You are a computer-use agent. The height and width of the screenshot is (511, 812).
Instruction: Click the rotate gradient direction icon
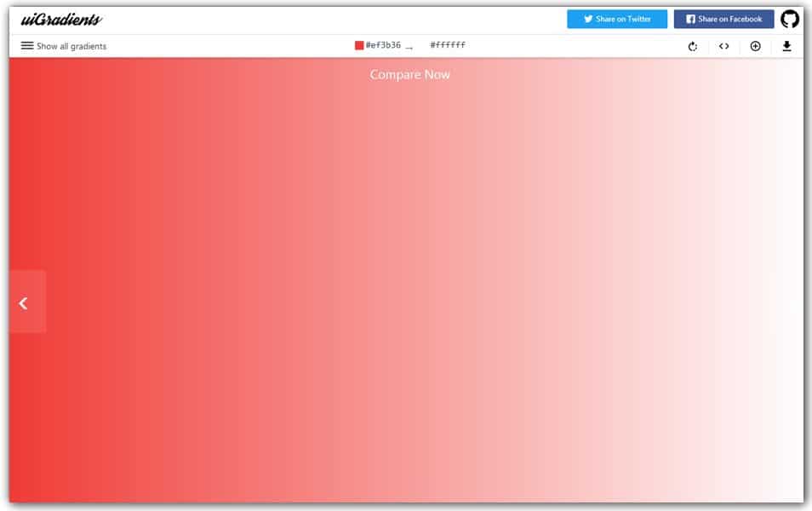691,46
